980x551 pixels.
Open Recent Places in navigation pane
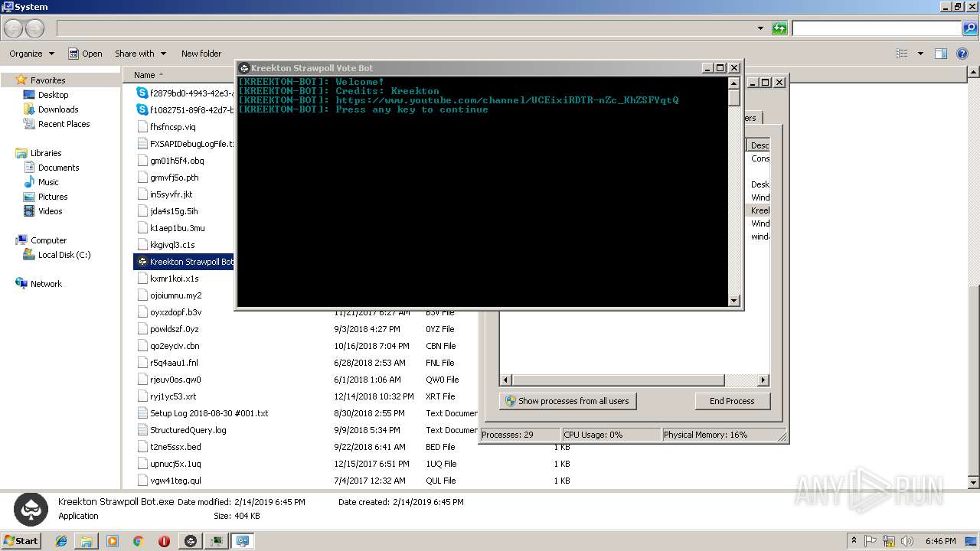pos(64,124)
